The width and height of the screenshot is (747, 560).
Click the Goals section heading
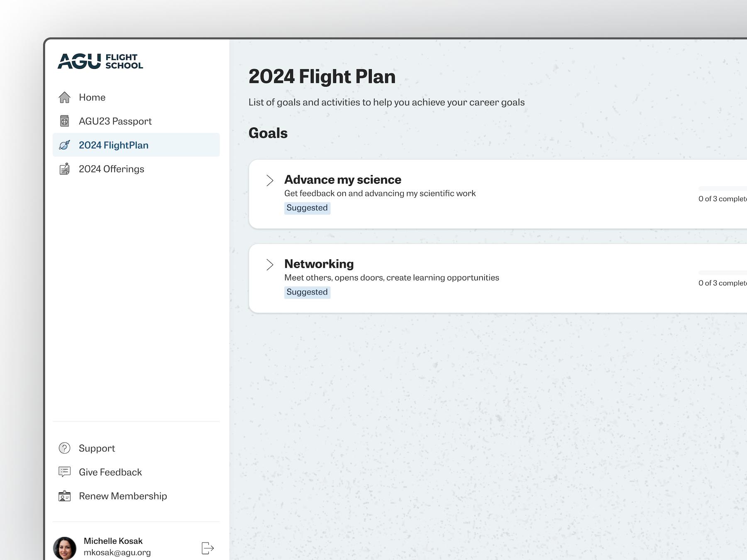coord(268,133)
